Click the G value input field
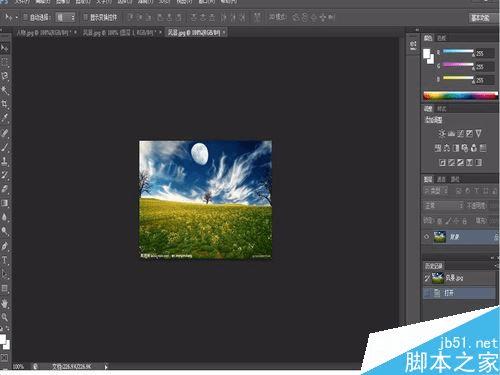The height and width of the screenshot is (375, 500). click(x=485, y=67)
